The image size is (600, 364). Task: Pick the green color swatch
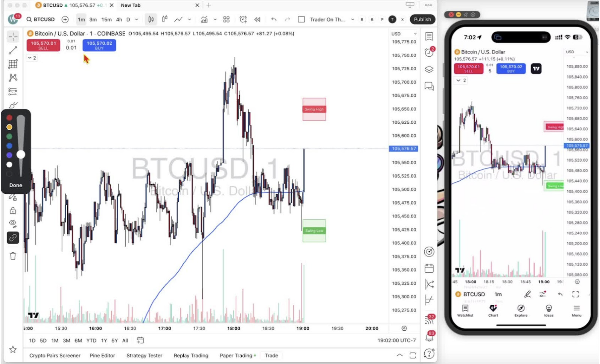coord(9,136)
